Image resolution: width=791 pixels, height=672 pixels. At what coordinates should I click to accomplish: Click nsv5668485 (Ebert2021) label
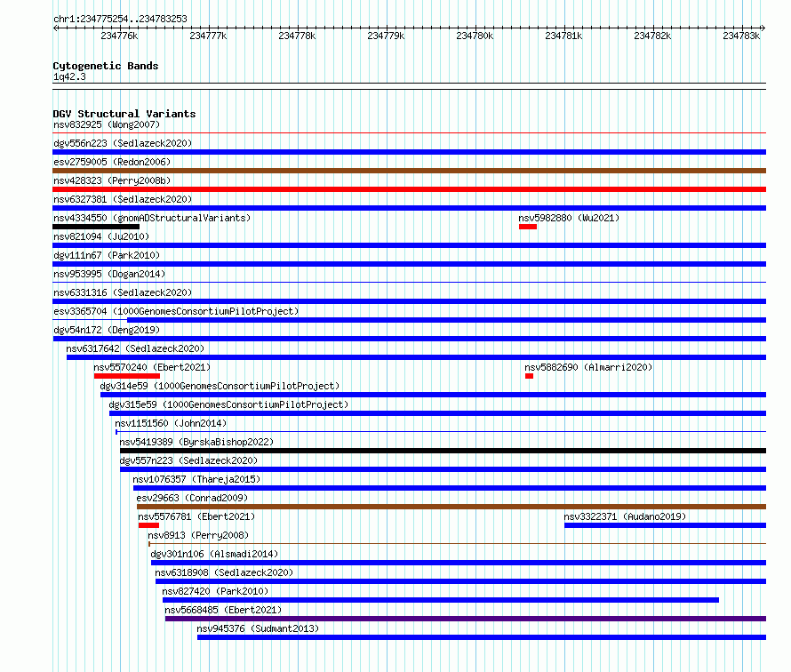click(223, 610)
